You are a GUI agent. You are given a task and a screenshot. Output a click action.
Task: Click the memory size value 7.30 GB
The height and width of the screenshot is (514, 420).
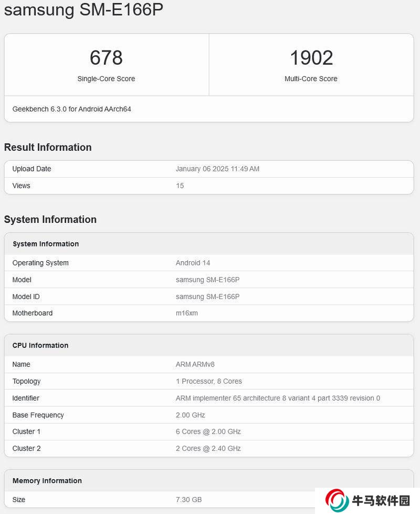(188, 499)
